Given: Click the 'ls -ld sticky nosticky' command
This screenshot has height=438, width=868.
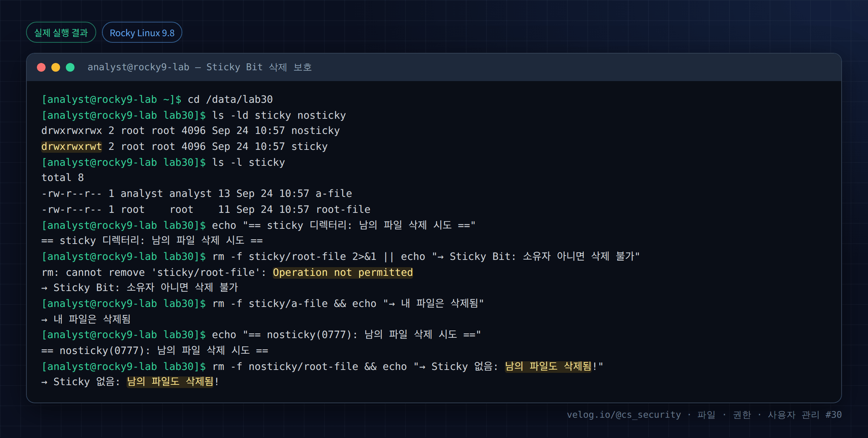Looking at the screenshot, I should 279,115.
